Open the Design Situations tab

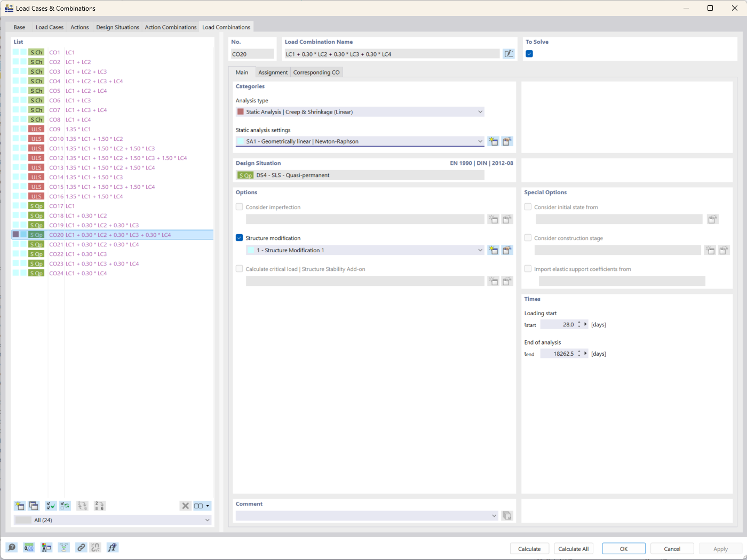pos(117,27)
